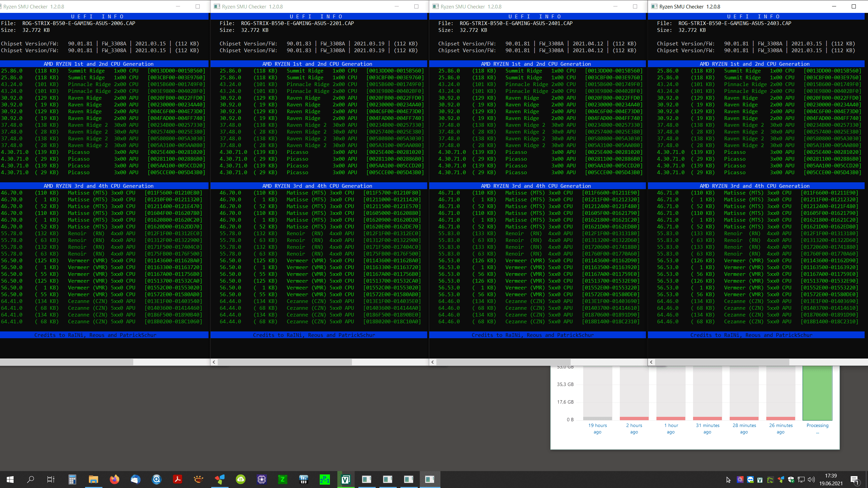
Task: Switch to the last Ryzen SMU Checker taskbar window
Action: 430,479
